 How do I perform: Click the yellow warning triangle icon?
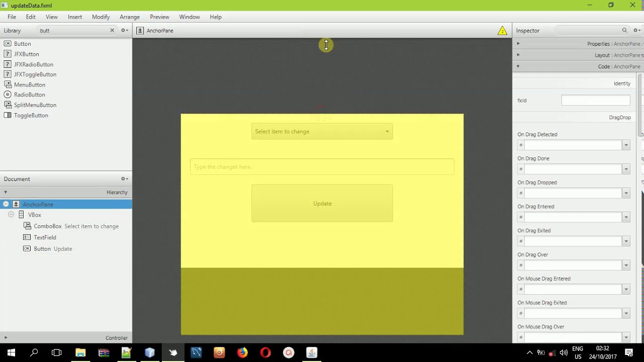502,31
